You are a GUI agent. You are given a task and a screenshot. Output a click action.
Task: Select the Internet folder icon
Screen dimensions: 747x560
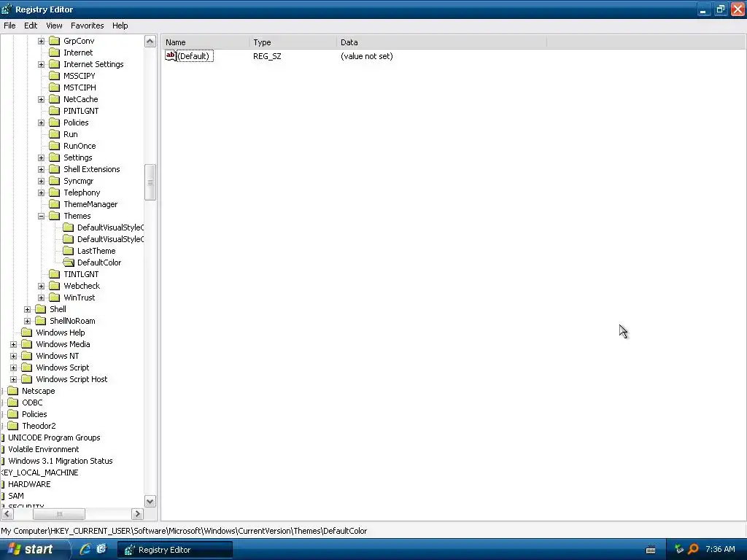55,52
